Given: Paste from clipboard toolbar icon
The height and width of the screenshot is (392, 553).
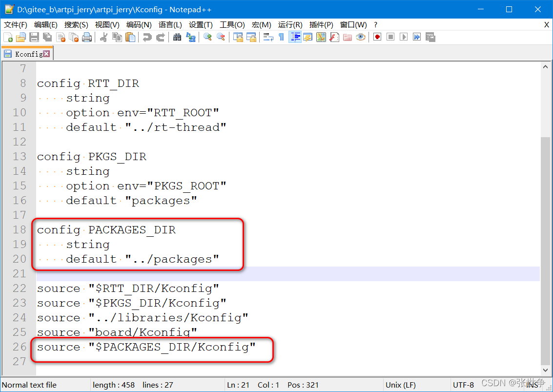Looking at the screenshot, I should 130,37.
